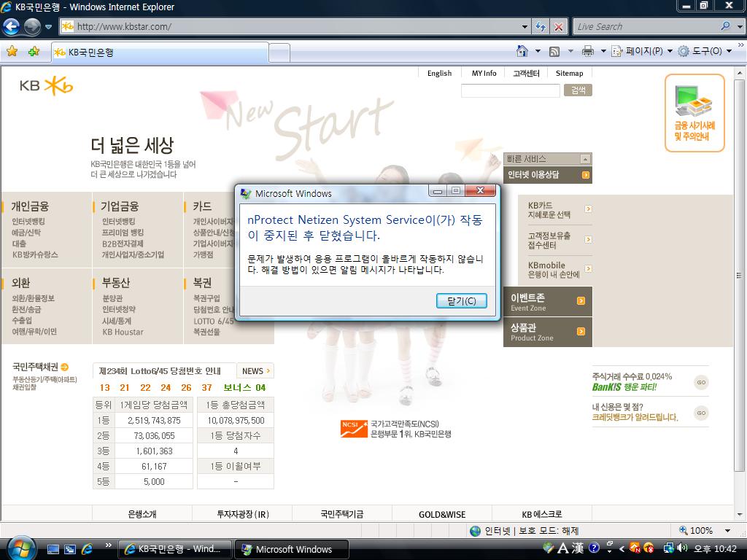The width and height of the screenshot is (747, 560).
Task: Click the RSS feeds icon
Action: click(554, 52)
